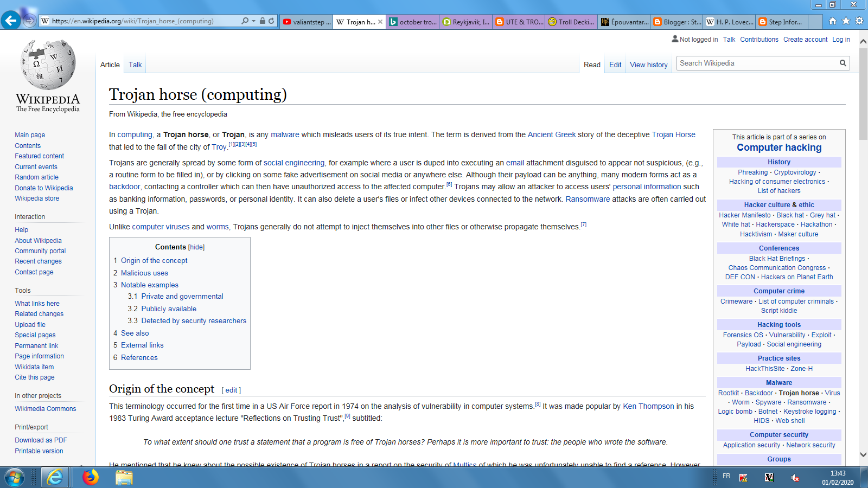The image size is (868, 488).
Task: Click the Cite this page link
Action: [x=35, y=377]
